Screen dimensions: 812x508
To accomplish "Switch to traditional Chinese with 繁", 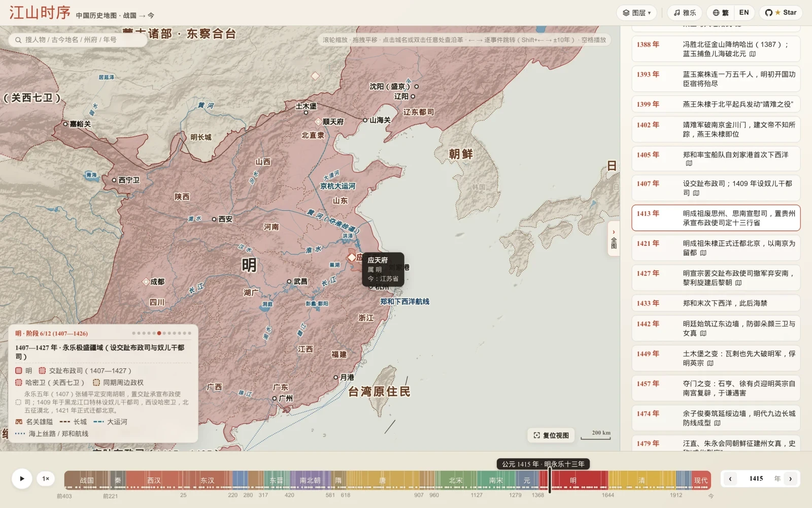I will (721, 13).
